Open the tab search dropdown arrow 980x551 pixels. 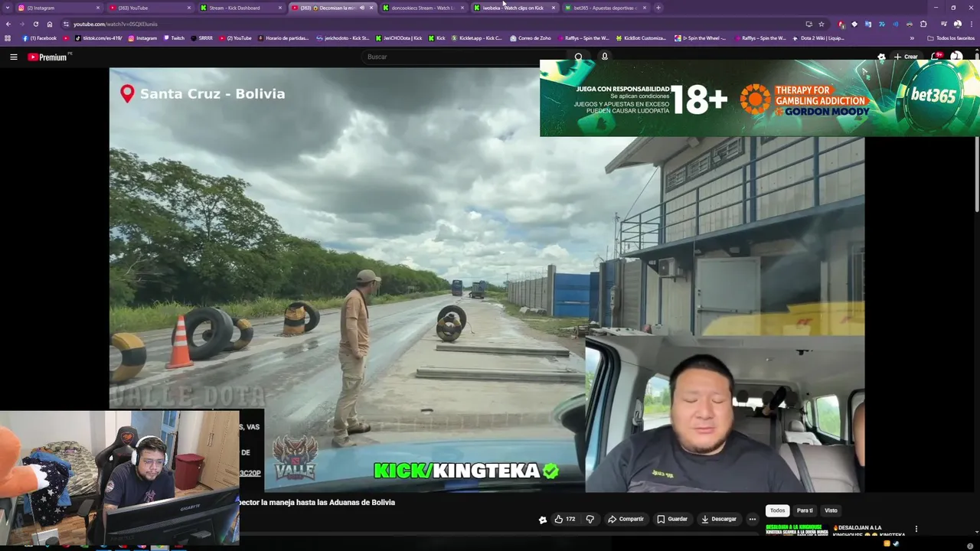click(x=8, y=8)
